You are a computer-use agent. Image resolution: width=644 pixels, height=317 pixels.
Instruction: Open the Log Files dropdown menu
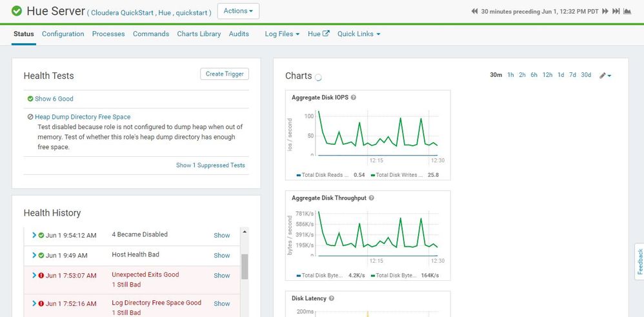point(282,34)
